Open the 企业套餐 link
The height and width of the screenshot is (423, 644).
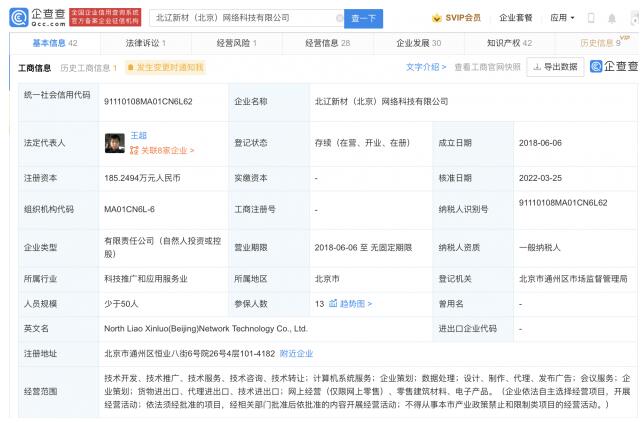(515, 18)
